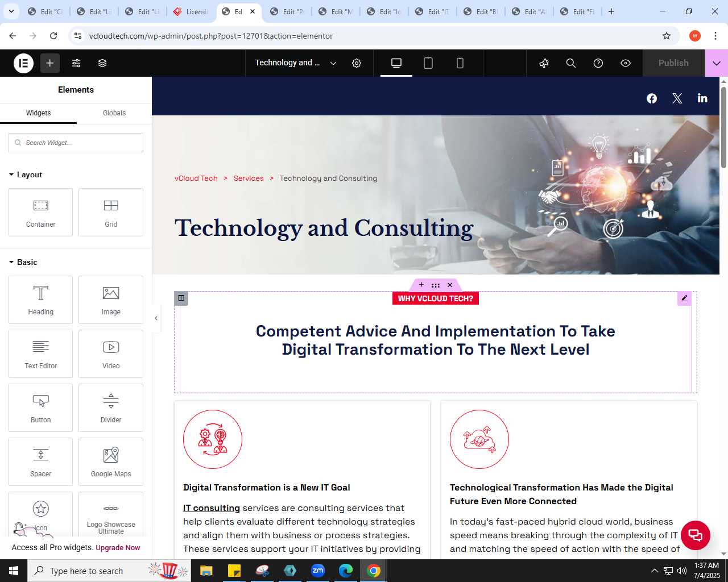
Task: Switch to desktop device view
Action: [396, 63]
